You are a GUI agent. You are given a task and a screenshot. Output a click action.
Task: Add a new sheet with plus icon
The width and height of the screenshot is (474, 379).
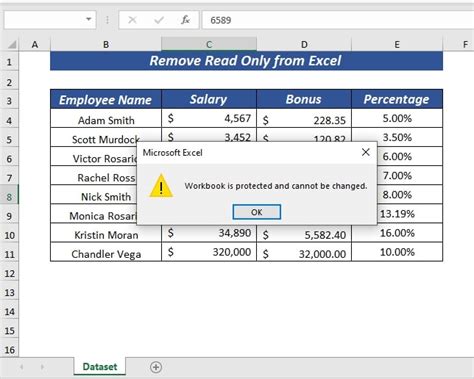pyautogui.click(x=156, y=367)
